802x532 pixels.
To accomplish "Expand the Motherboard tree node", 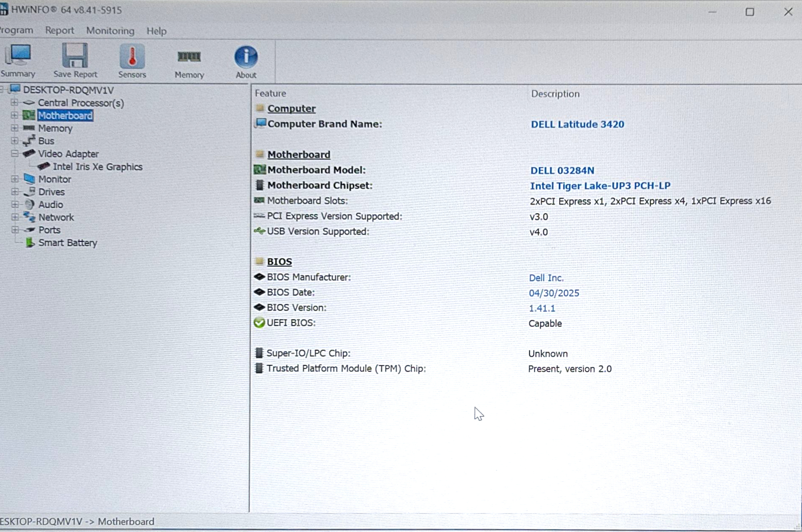I will click(14, 115).
